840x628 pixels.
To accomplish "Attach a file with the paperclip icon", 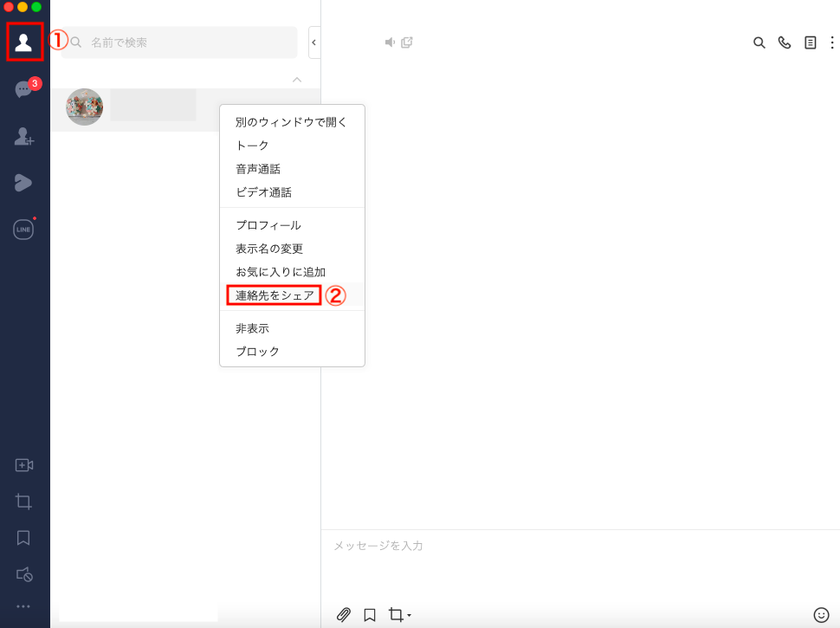I will click(x=343, y=614).
